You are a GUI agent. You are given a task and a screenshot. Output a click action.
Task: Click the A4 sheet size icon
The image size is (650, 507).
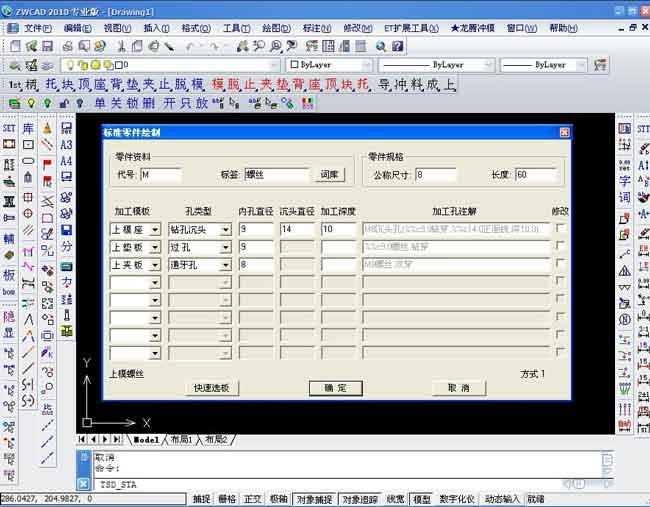(x=66, y=161)
